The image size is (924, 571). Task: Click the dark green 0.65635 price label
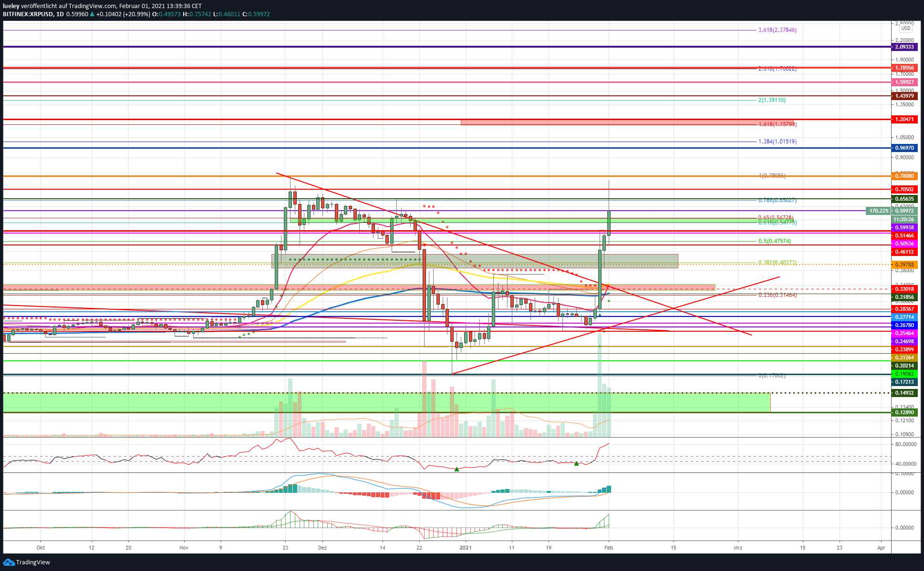coord(904,199)
